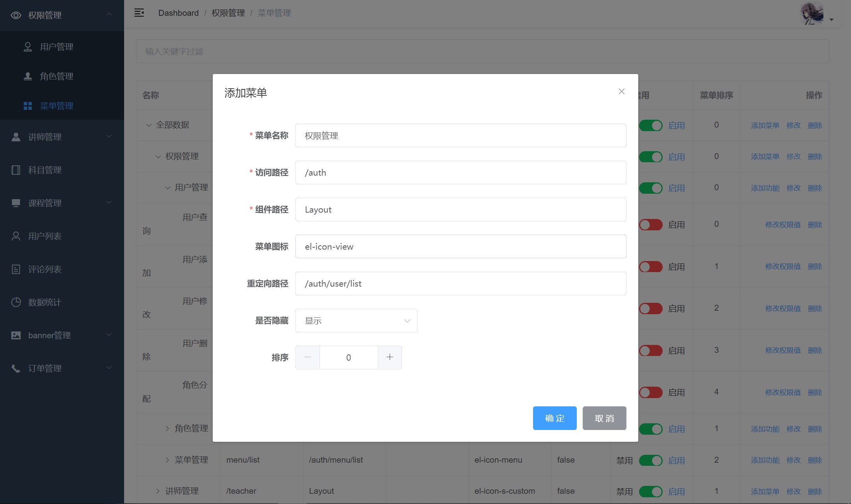
Task: Click the banner管理 picture icon
Action: coord(16,335)
